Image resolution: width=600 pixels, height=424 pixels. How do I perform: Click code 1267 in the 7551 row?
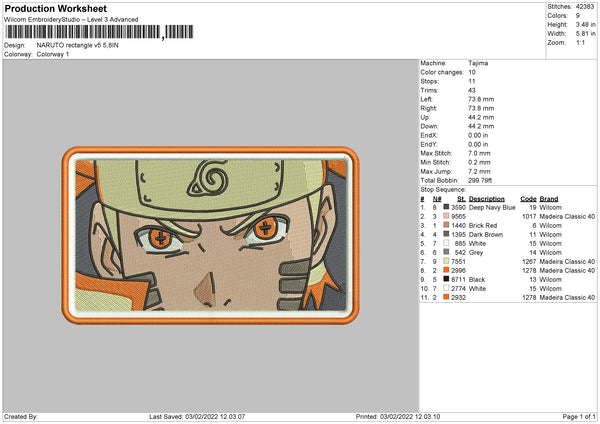point(529,262)
